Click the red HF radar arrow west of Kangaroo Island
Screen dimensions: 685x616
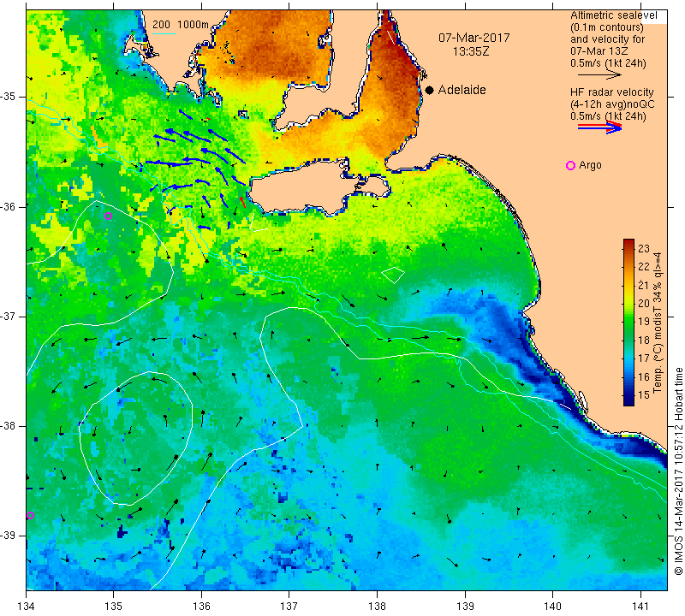point(242,202)
